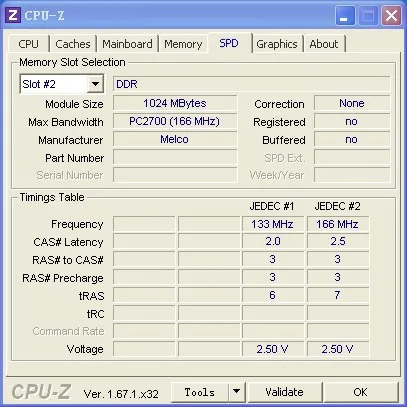The image size is (407, 407).
Task: Click the Buffered value no
Action: point(352,139)
